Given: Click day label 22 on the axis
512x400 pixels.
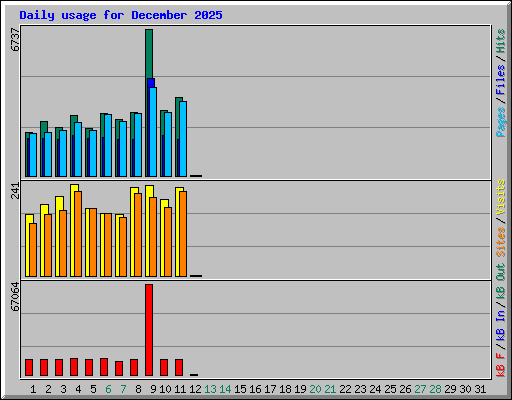Looking at the screenshot, I should tap(345, 389).
